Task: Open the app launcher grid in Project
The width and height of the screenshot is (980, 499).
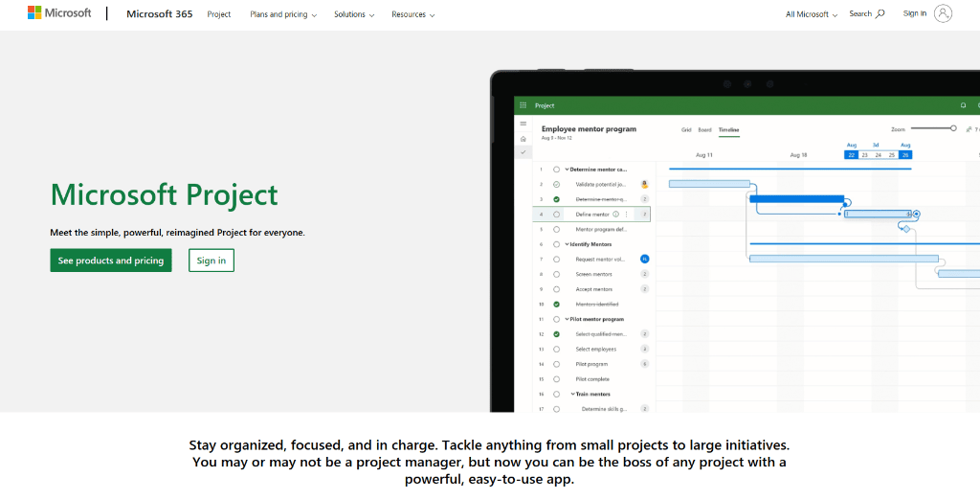Action: coord(523,105)
